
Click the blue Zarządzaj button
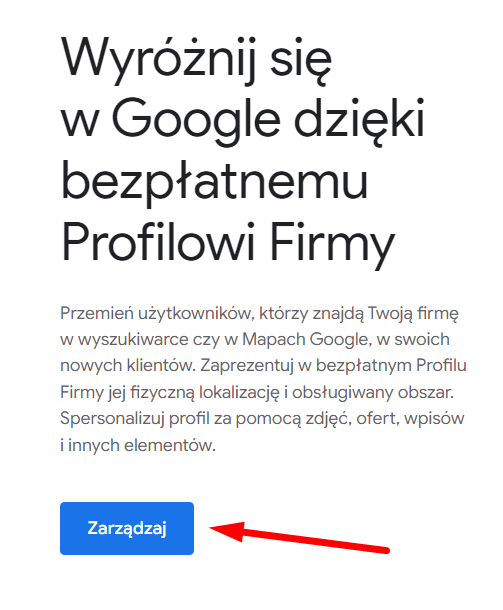point(127,528)
